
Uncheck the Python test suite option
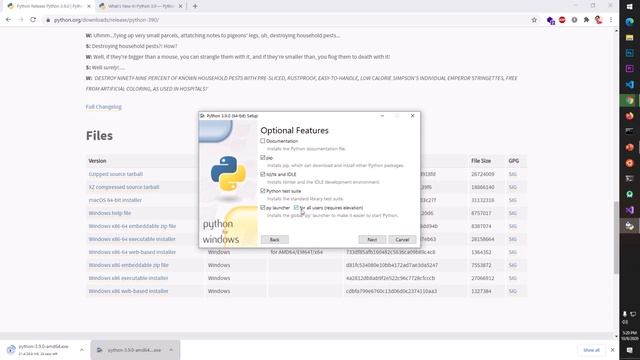pyautogui.click(x=263, y=191)
